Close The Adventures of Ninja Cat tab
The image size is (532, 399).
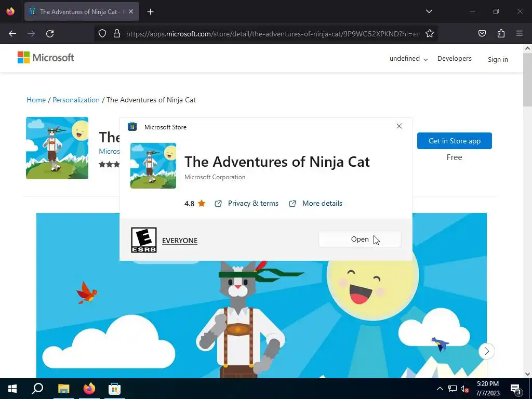coord(131,11)
